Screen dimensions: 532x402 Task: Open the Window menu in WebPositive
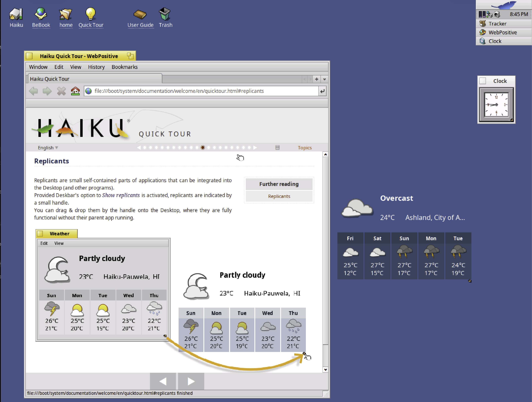pyautogui.click(x=38, y=67)
